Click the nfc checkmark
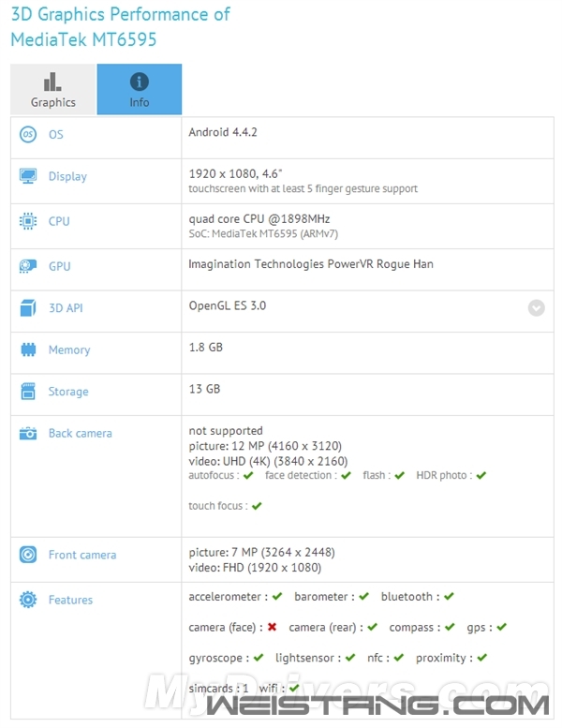 click(399, 658)
